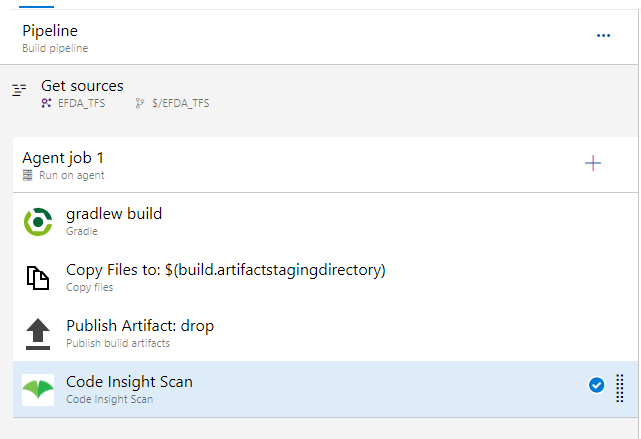Click the $/EFDA_TFS source path text
This screenshot has width=641, height=439.
pyautogui.click(x=180, y=103)
